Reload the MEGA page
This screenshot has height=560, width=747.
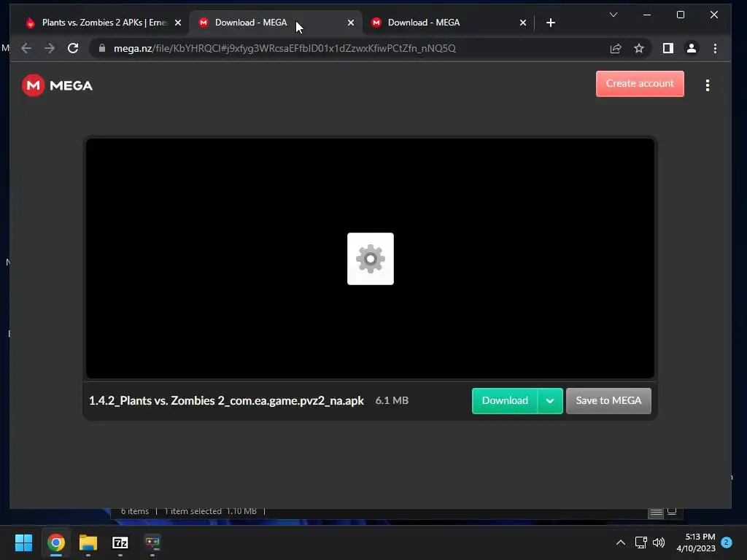[x=73, y=48]
